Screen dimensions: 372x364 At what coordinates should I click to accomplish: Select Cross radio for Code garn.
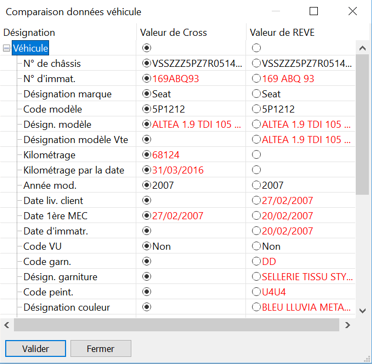(146, 262)
